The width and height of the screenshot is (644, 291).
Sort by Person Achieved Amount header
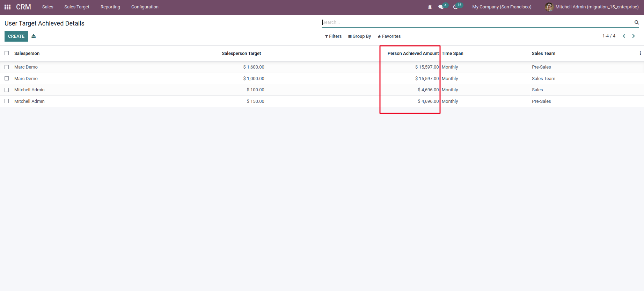pyautogui.click(x=413, y=54)
